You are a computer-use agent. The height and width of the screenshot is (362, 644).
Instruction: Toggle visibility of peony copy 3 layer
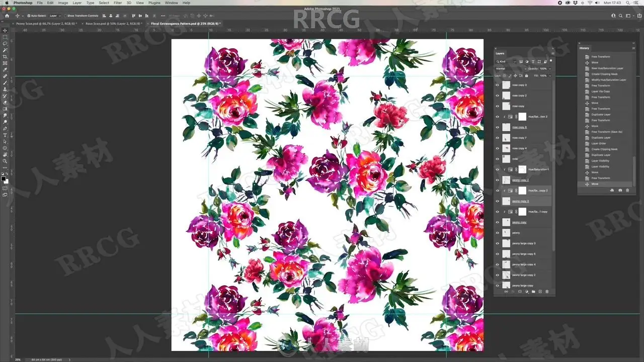click(497, 201)
